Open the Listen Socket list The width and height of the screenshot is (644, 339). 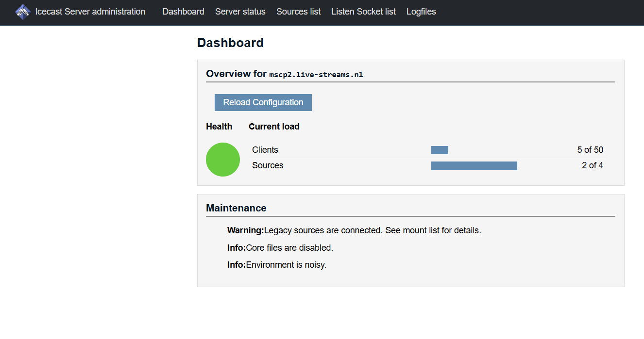pyautogui.click(x=363, y=12)
